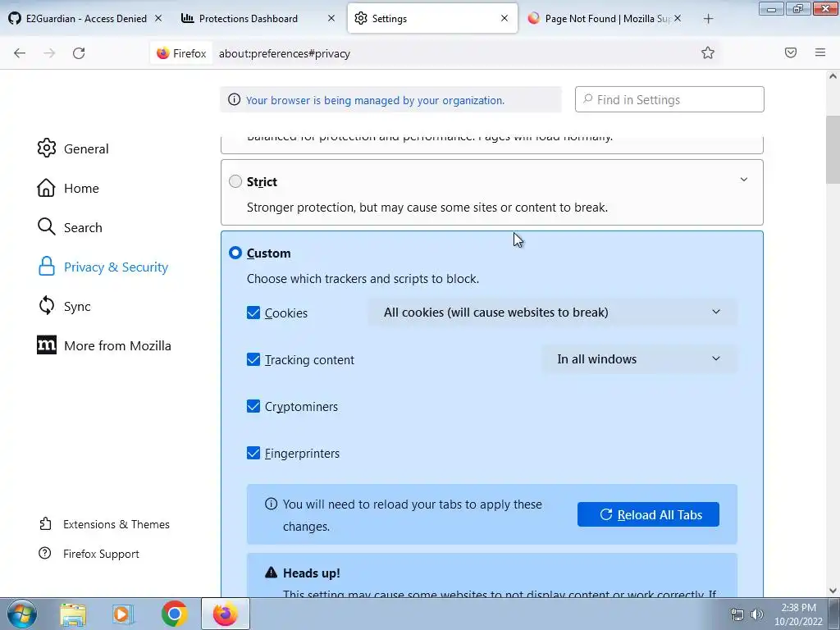Open More from Mozilla category

pyautogui.click(x=117, y=345)
